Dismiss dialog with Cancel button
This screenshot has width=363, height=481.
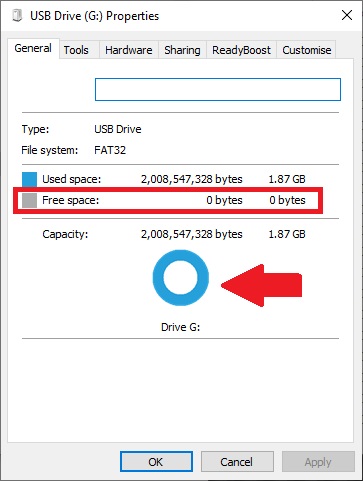tap(237, 462)
